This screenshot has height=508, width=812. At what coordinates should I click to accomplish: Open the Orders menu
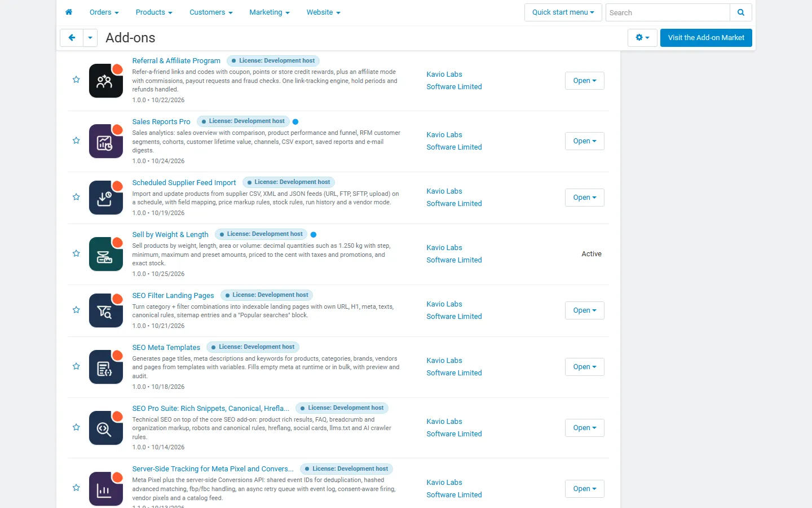104,12
